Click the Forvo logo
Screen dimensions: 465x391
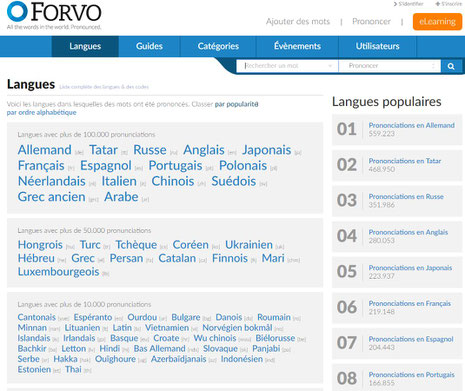[x=54, y=16]
